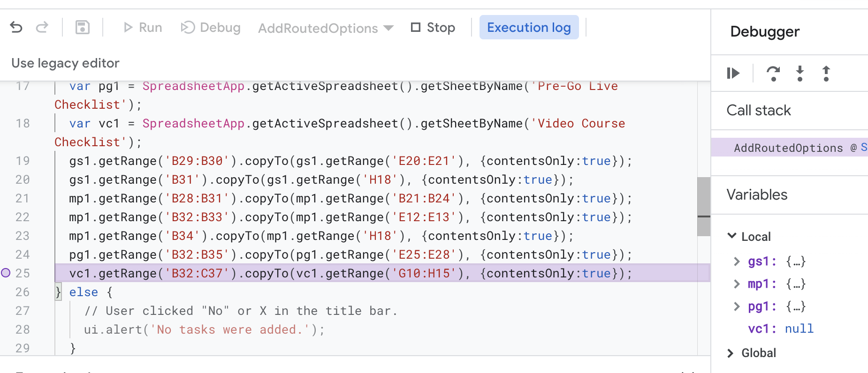Click the Step over debugger icon

773,74
